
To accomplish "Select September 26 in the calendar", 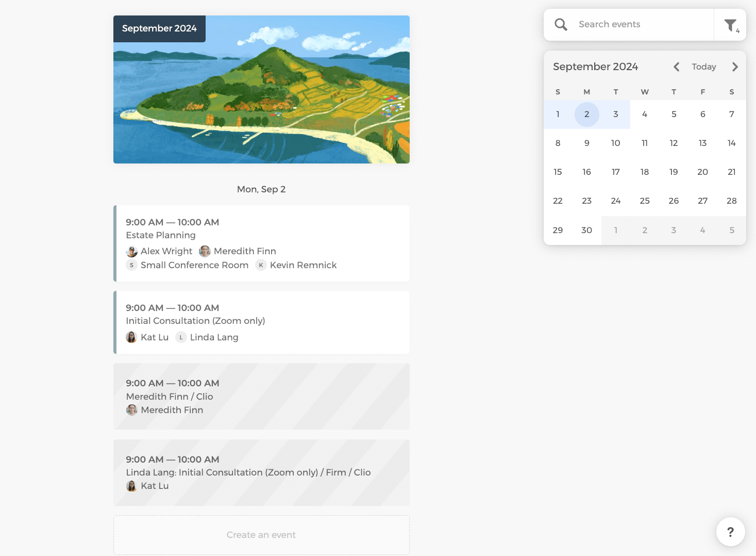I will (x=674, y=201).
